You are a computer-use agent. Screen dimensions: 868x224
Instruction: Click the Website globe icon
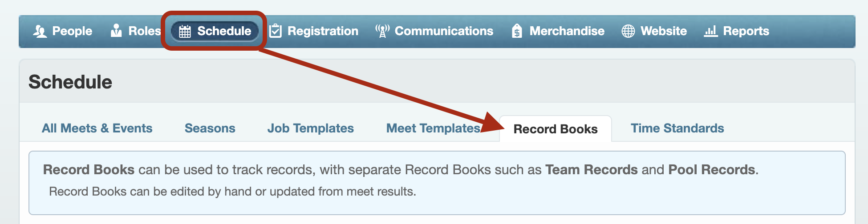tap(628, 31)
